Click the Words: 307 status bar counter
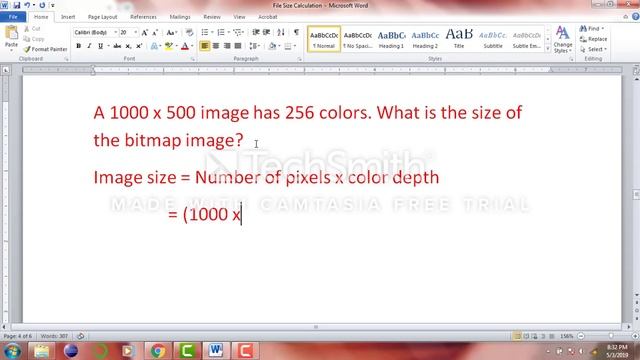Image resolution: width=640 pixels, height=360 pixels. (54, 336)
